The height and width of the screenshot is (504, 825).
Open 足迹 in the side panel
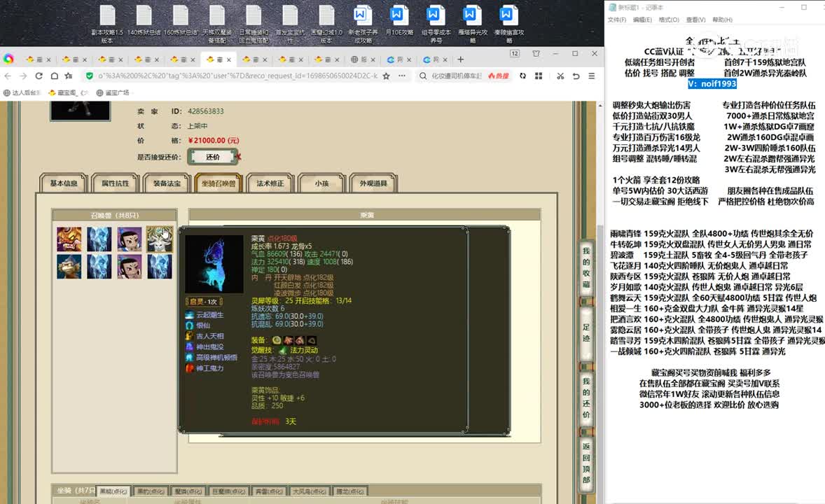pyautogui.click(x=586, y=333)
